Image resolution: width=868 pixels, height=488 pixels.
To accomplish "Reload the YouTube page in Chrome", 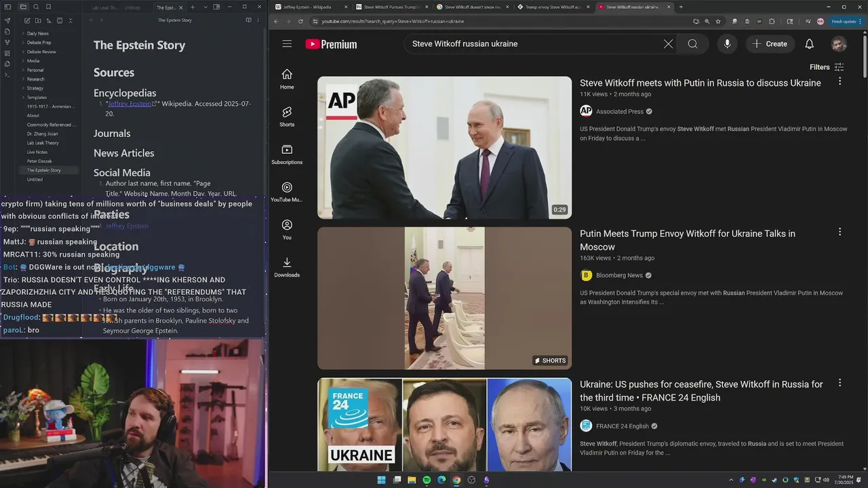I will 300,21.
